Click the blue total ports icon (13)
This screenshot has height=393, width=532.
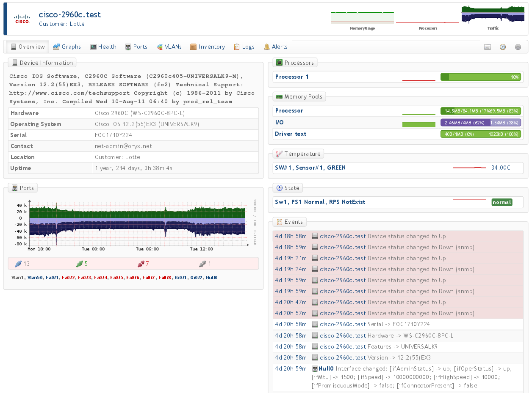[18, 264]
